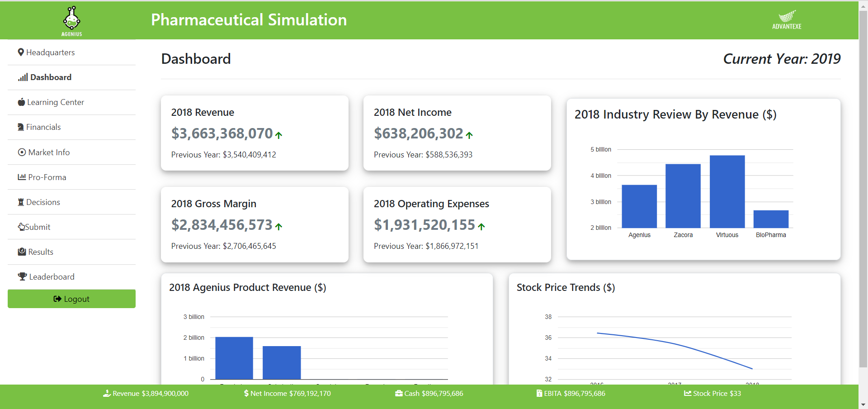Click the Results badge icon

(x=21, y=252)
